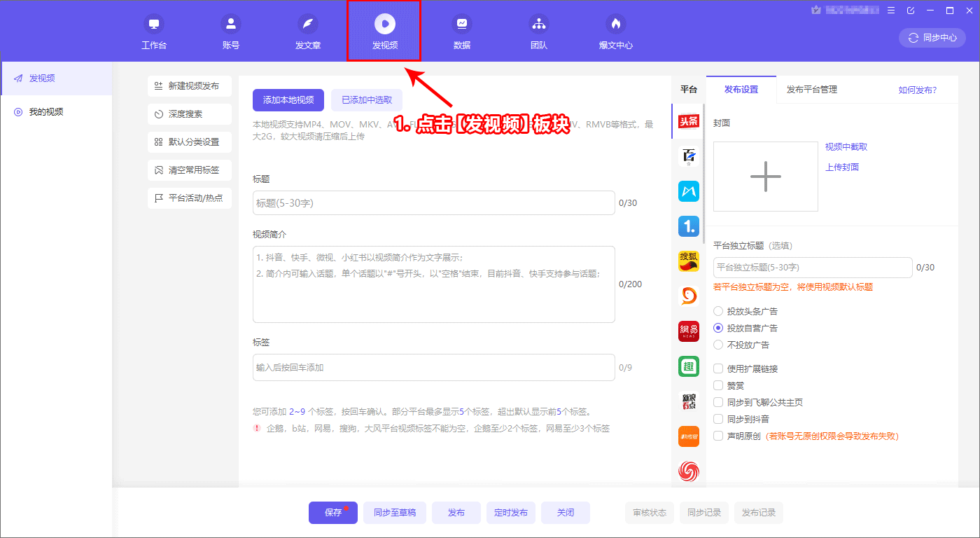This screenshot has height=538, width=980.
Task: Choose the 不投放广告 radio option
Action: [x=719, y=345]
